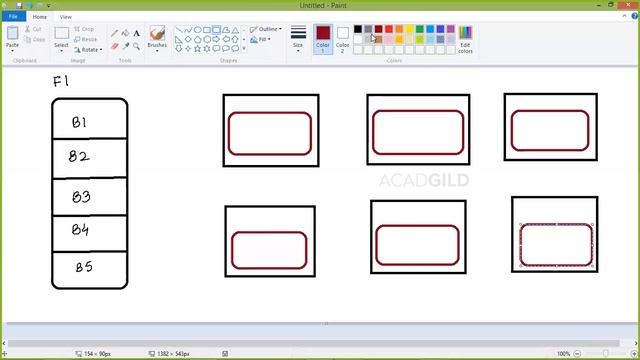Open Paint Help question mark icon
The image size is (640, 360).
635,16
